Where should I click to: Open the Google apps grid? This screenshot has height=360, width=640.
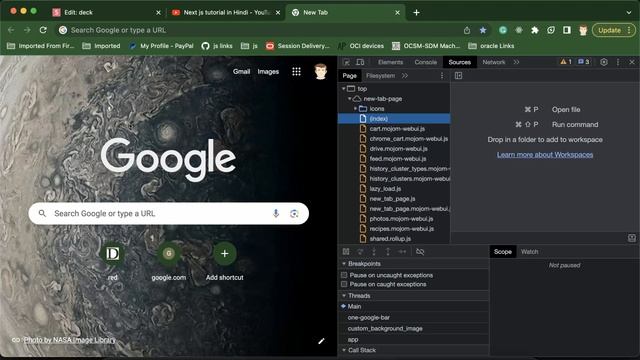click(x=296, y=72)
